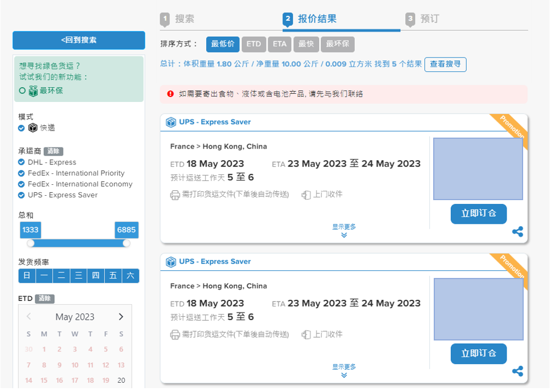This screenshot has height=392, width=550.
Task: Sort results by 最快
Action: coord(306,44)
